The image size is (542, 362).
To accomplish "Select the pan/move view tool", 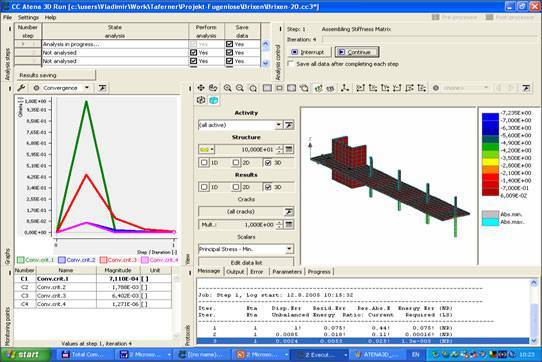I will (201, 88).
